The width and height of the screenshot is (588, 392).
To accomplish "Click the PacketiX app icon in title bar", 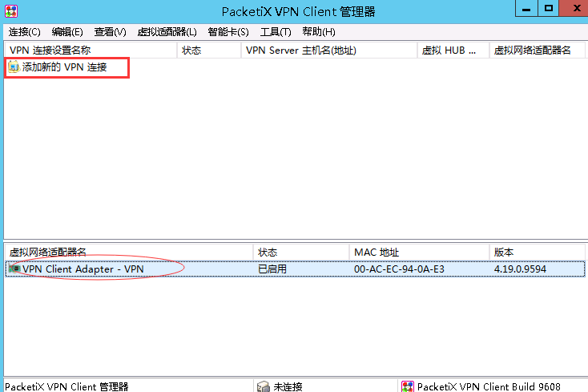I will (x=11, y=11).
